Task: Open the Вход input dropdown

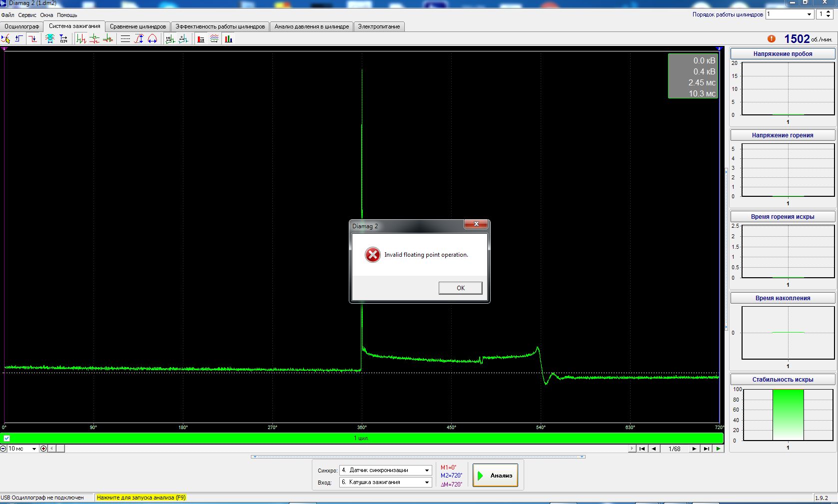Action: (427, 482)
